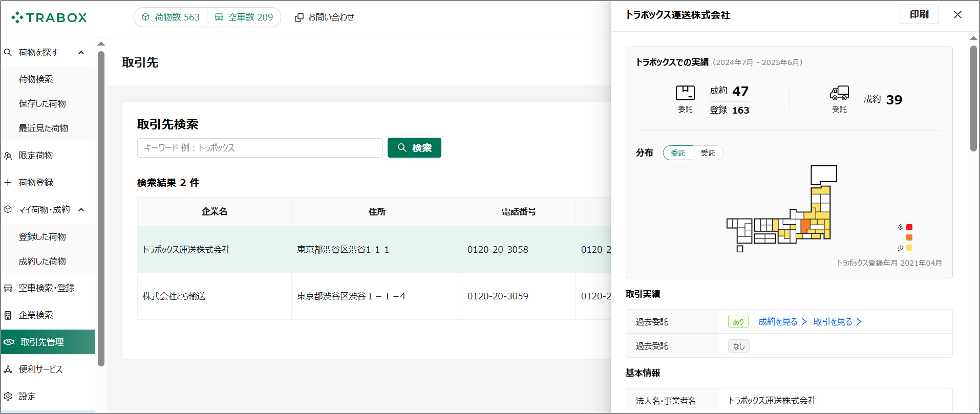Viewport: 980px width, 414px height.
Task: Collapse the マイ荷物・成約 section
Action: coord(81,209)
